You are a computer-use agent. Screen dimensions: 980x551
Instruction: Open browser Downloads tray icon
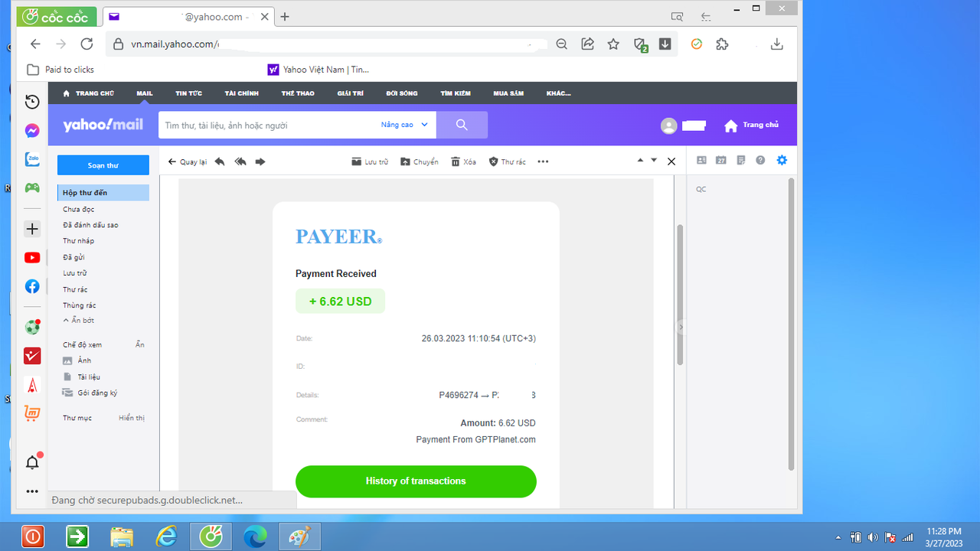tap(777, 44)
